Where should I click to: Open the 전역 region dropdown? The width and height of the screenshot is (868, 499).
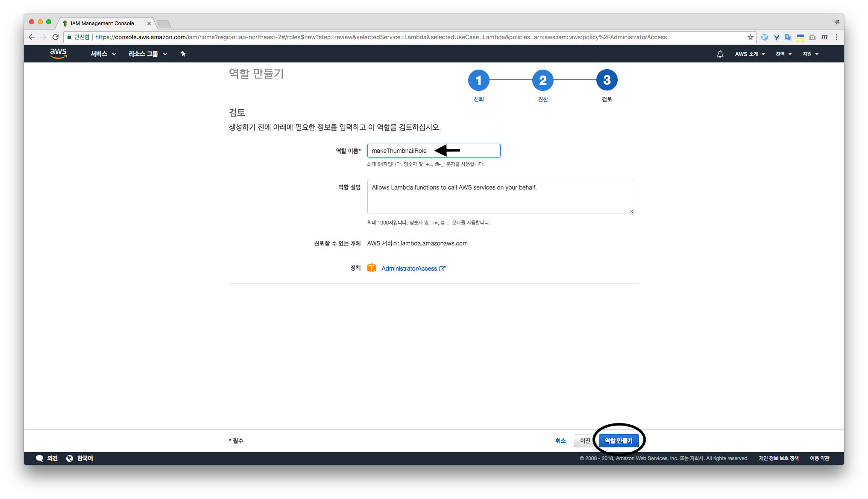(x=783, y=54)
